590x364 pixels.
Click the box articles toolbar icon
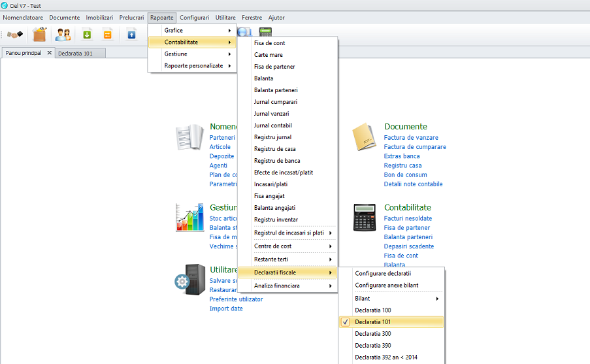39,34
